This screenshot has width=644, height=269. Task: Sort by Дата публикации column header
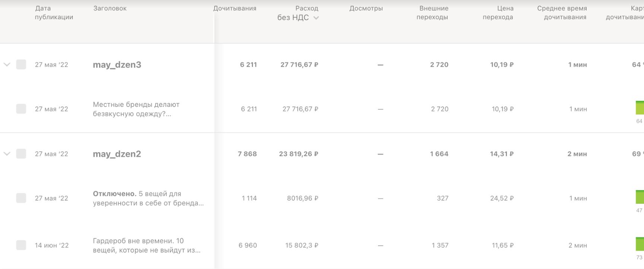click(54, 13)
